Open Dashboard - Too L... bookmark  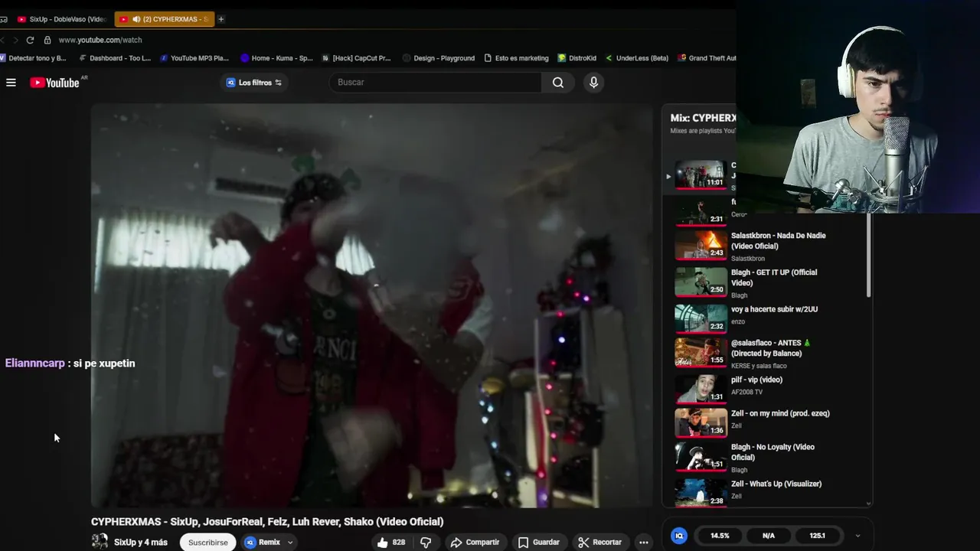[x=115, y=58]
